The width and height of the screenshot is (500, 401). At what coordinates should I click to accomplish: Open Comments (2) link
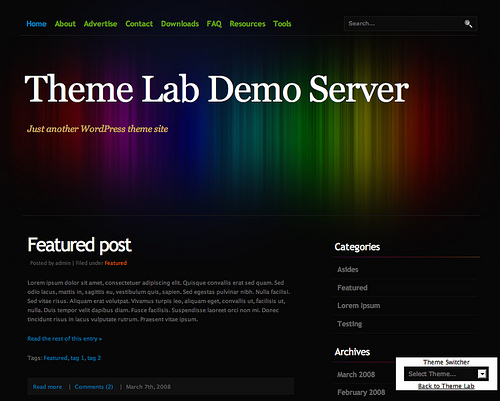(94, 387)
